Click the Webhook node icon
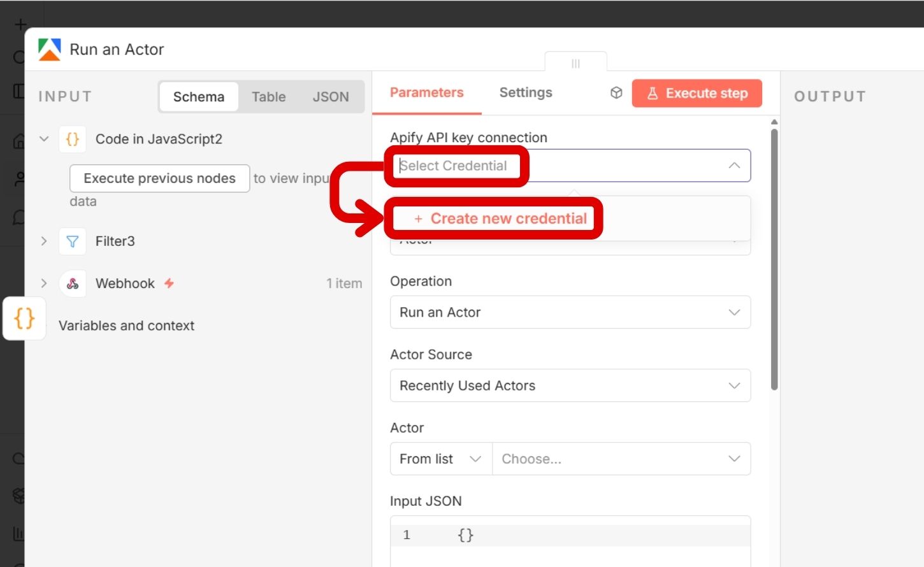This screenshot has height=567, width=924. point(73,283)
